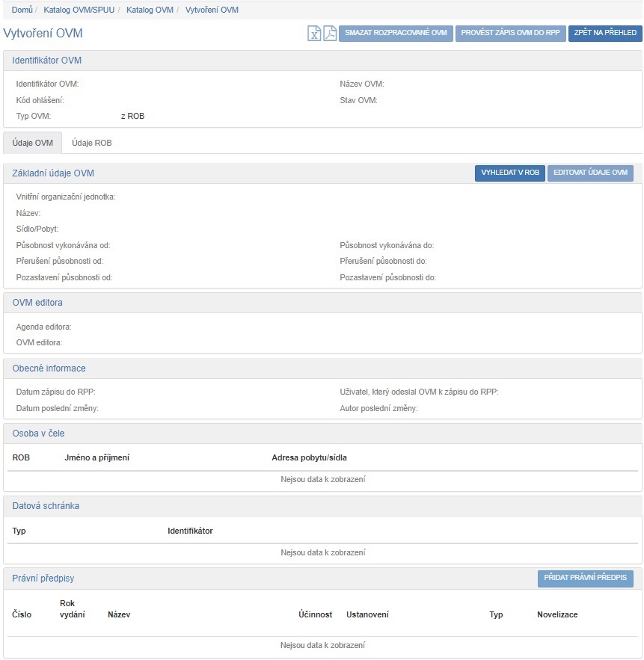
Task: Sort by Adresa pobytu/sídla column header
Action: pyautogui.click(x=309, y=457)
